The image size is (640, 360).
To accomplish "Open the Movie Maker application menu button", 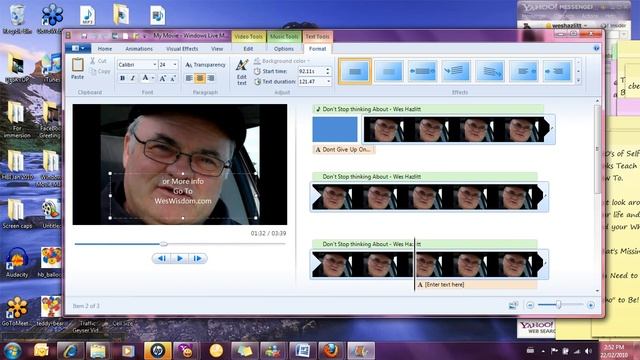I will 78,49.
